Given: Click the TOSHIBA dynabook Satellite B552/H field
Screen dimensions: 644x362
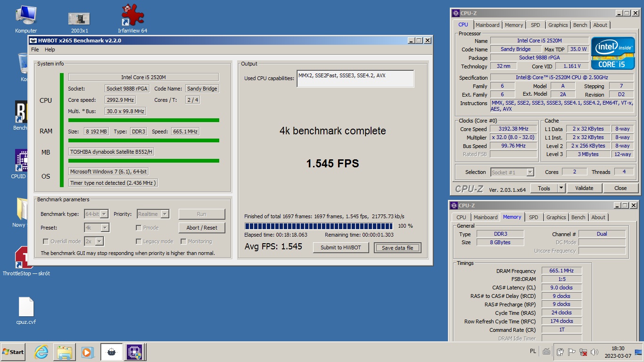Looking at the screenshot, I should pos(111,152).
